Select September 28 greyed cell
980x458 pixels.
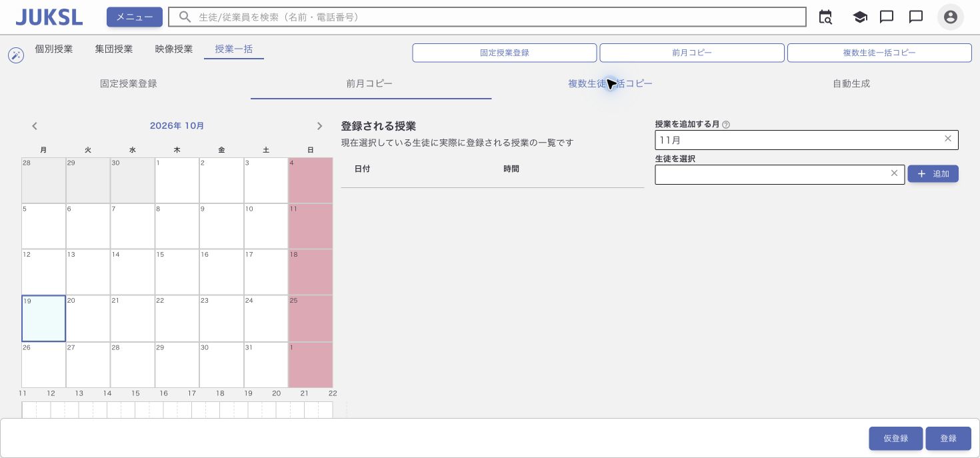click(44, 181)
